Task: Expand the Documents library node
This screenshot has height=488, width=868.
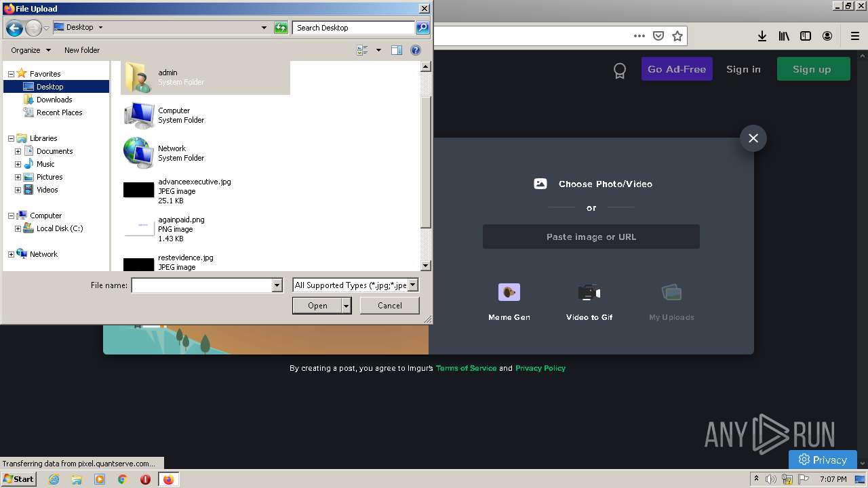Action: click(18, 151)
